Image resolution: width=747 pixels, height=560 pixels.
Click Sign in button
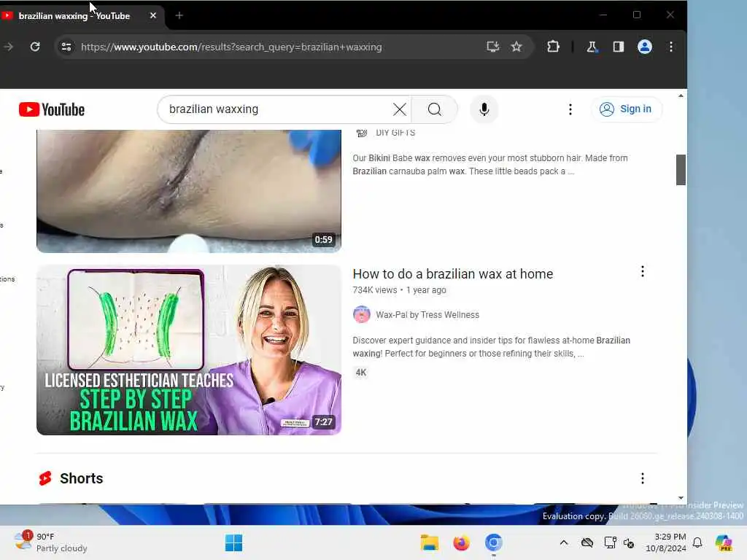[626, 109]
